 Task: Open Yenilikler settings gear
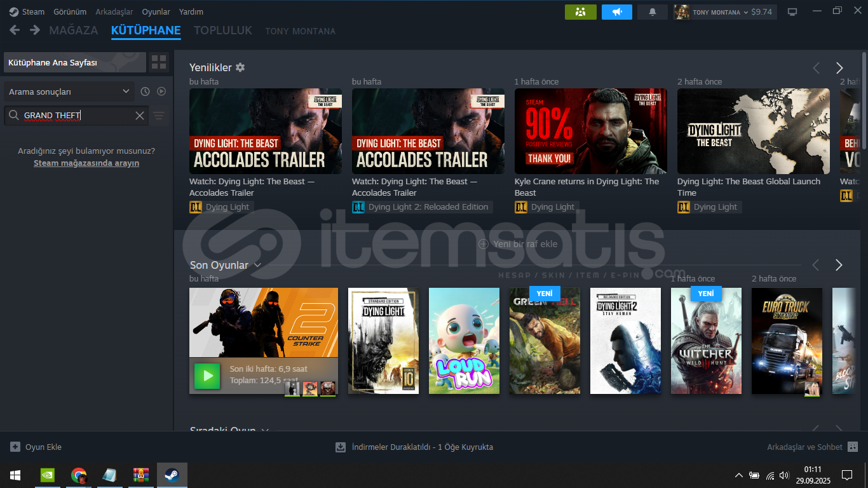click(240, 67)
